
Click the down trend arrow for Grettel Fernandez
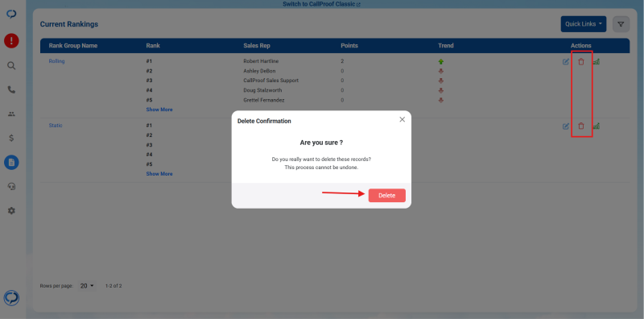(x=441, y=101)
